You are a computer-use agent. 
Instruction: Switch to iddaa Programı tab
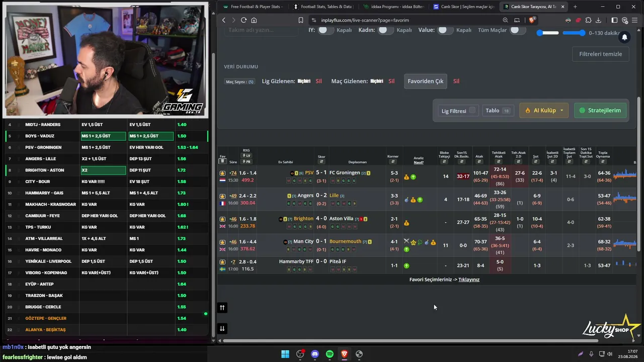tap(393, 7)
